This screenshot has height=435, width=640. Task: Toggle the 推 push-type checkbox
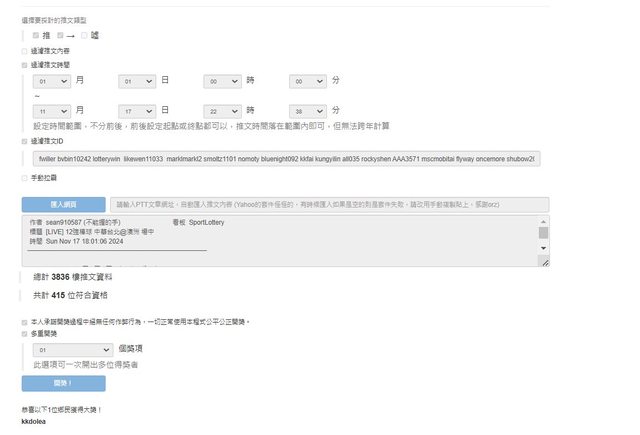(x=36, y=35)
